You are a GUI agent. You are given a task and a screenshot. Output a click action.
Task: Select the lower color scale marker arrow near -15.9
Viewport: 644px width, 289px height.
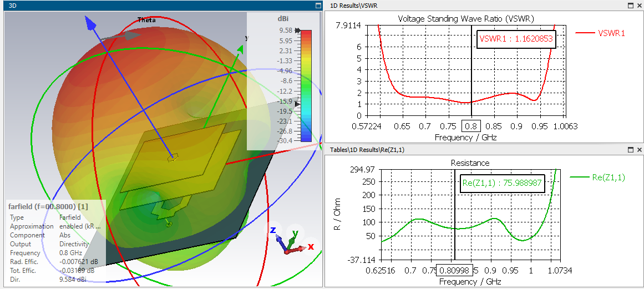click(x=298, y=104)
